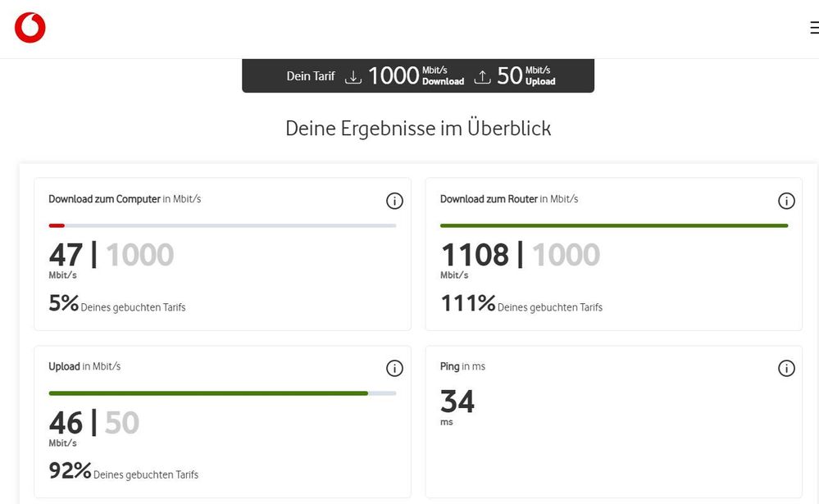The image size is (819, 504).
Task: Select the 1108 Mbit/s result value
Action: tap(477, 254)
